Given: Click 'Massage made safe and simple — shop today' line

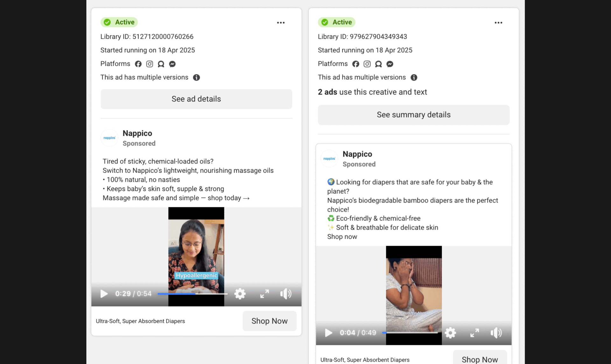Looking at the screenshot, I should [176, 198].
